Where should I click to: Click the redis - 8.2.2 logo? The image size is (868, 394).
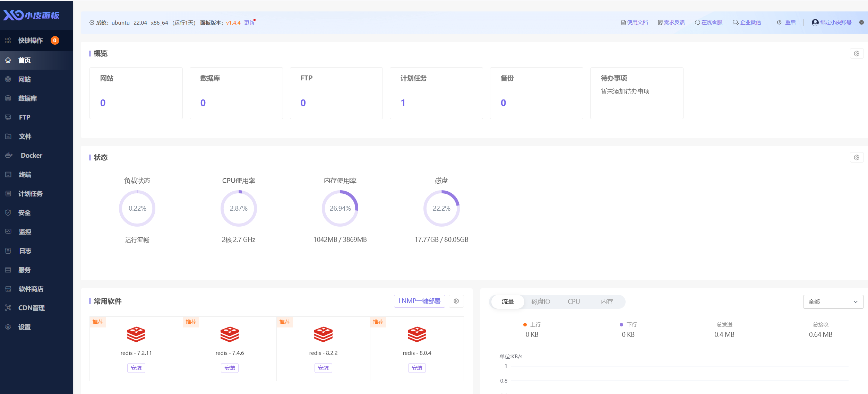point(323,334)
